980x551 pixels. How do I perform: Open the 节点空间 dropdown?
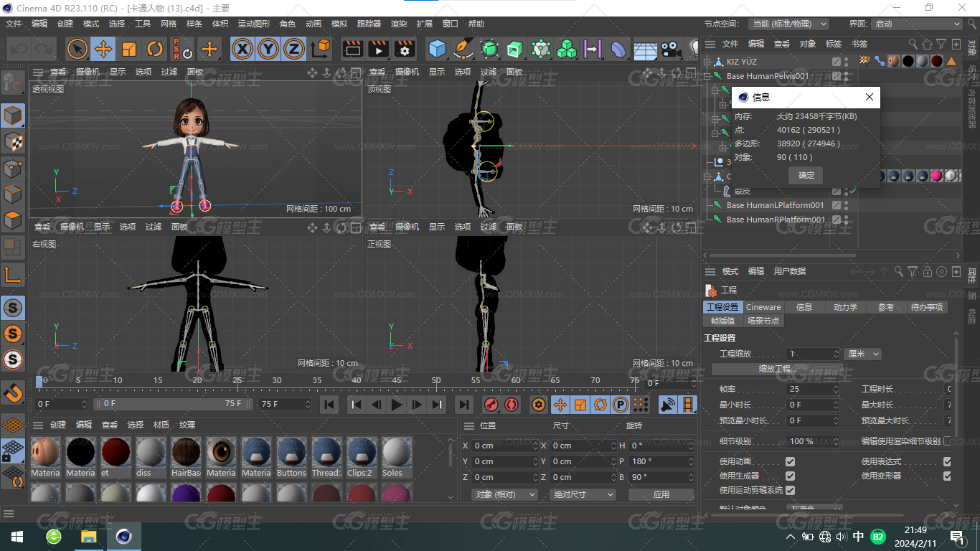pyautogui.click(x=788, y=24)
